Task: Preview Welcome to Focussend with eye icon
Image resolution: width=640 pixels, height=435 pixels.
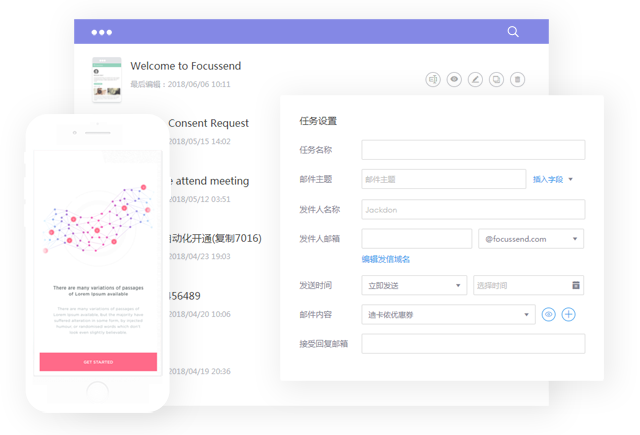Action: coord(454,79)
